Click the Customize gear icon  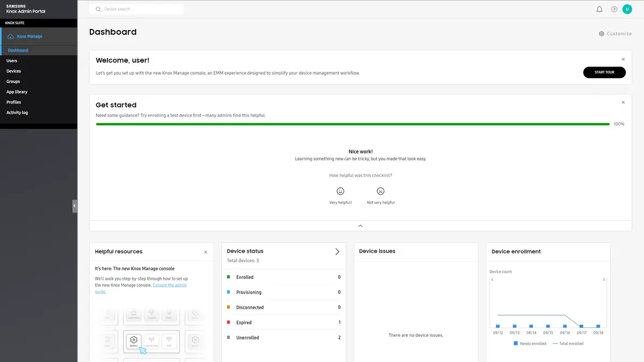(602, 34)
